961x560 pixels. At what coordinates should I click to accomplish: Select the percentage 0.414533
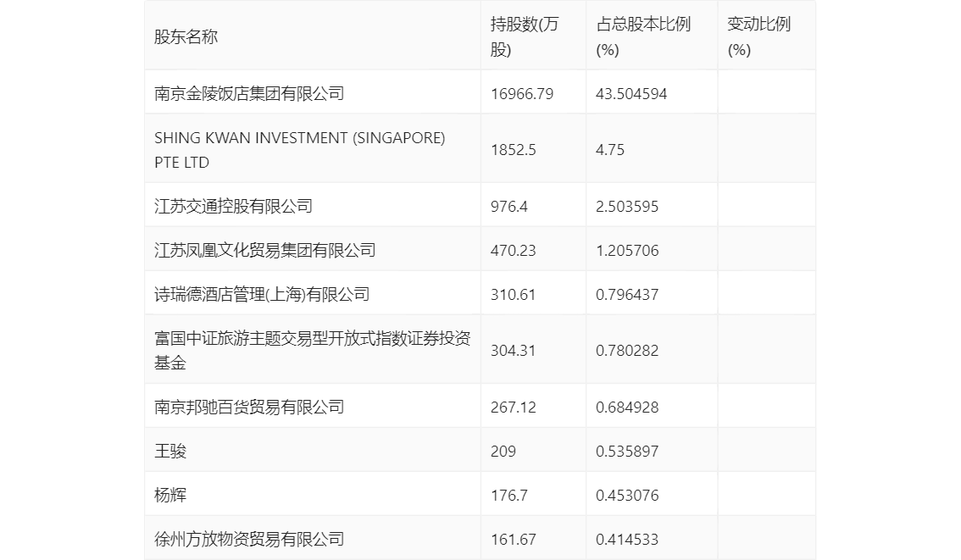point(627,540)
